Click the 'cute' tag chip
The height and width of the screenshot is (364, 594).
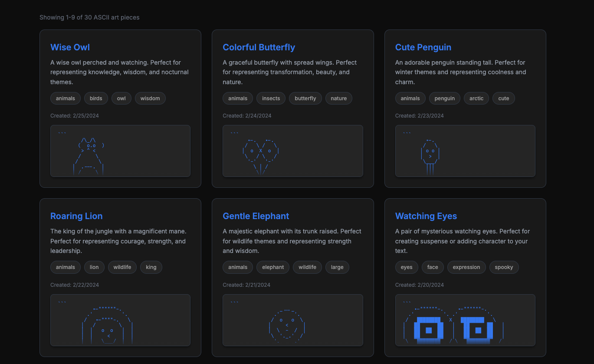[504, 98]
